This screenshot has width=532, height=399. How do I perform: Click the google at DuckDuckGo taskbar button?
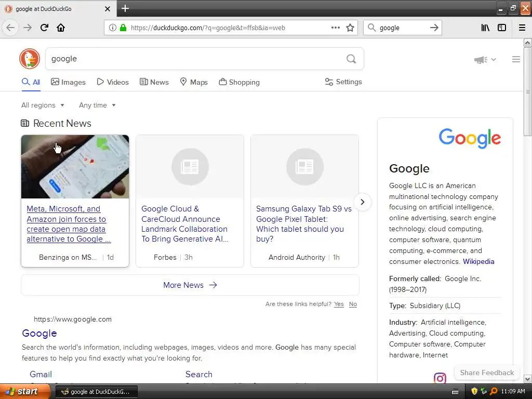96,392
